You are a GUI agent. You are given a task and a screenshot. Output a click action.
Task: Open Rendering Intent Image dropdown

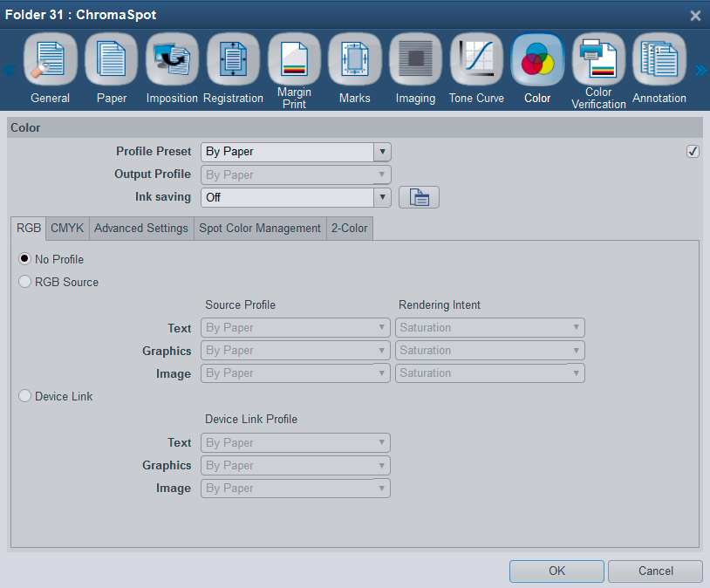tap(490, 373)
